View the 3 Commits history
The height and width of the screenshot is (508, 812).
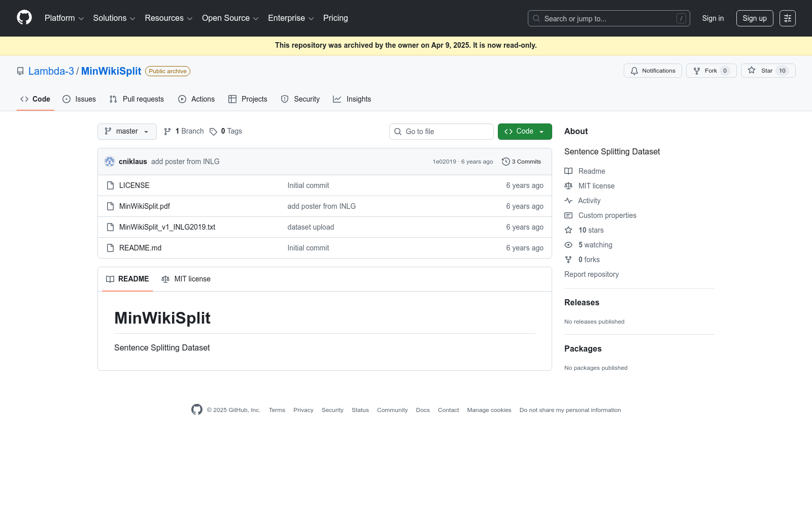[x=521, y=162]
